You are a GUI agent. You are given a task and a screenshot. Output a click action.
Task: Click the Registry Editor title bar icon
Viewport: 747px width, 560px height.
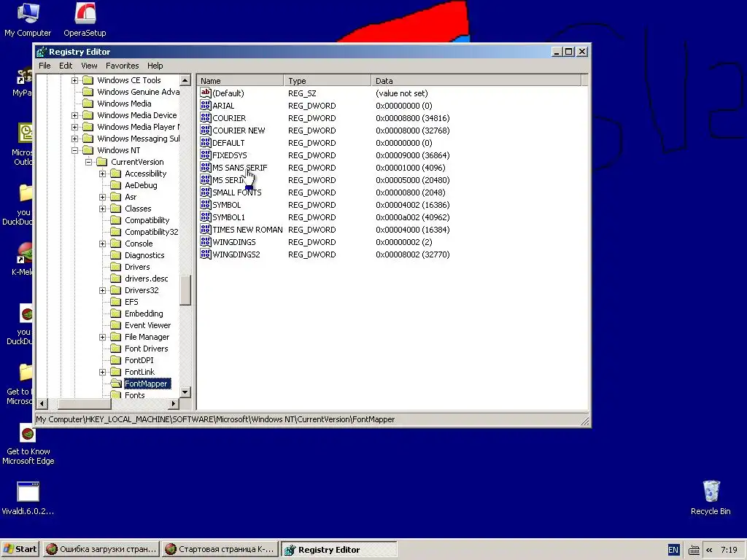pos(42,52)
